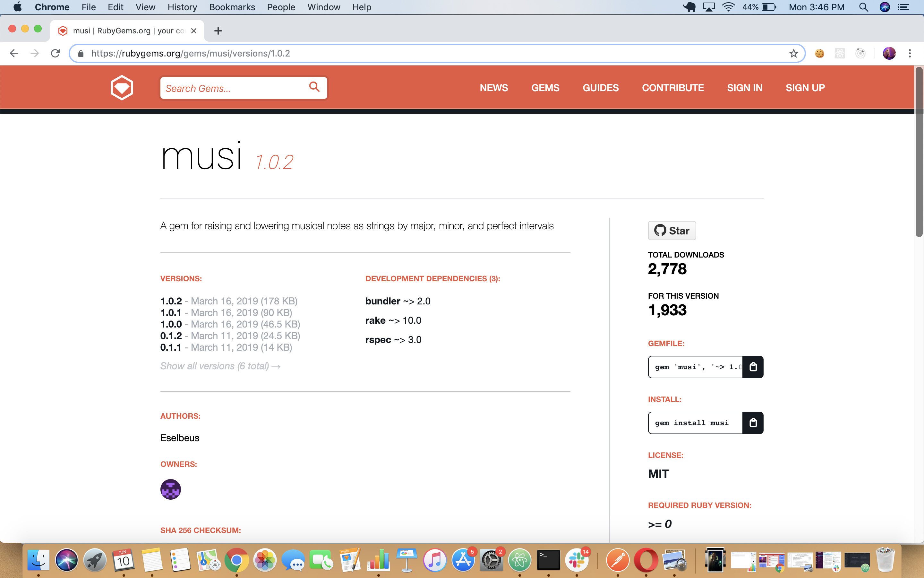Click the gem install musi text box

click(x=695, y=423)
